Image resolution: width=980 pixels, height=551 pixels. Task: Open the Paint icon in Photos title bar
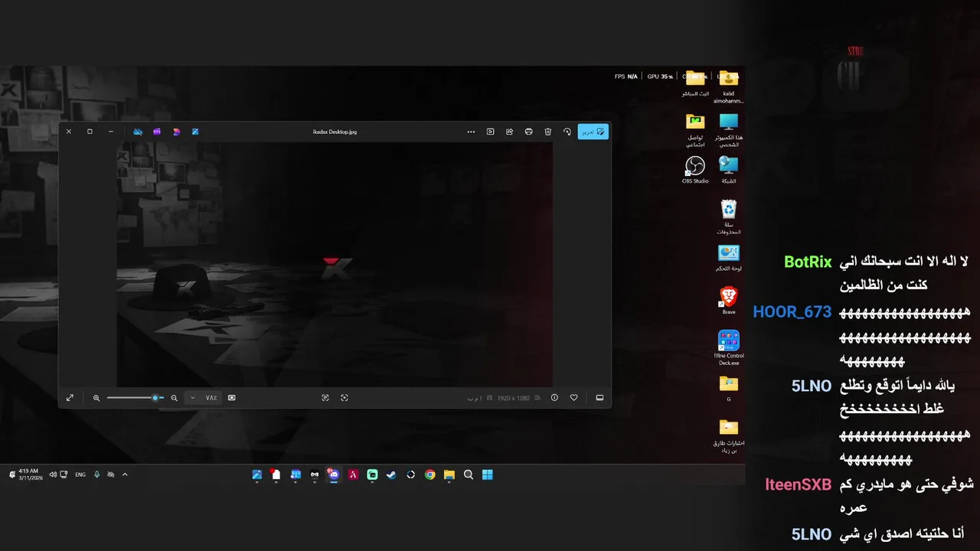tap(195, 132)
